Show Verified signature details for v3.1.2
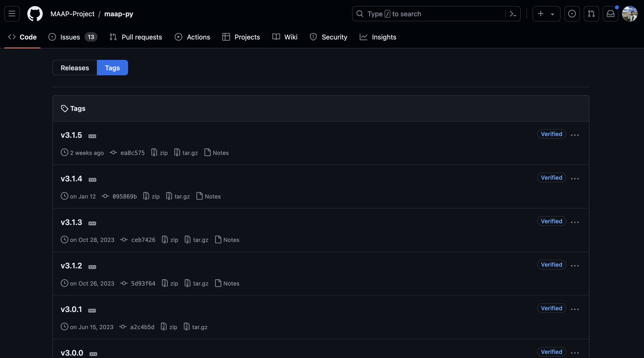 pyautogui.click(x=551, y=265)
